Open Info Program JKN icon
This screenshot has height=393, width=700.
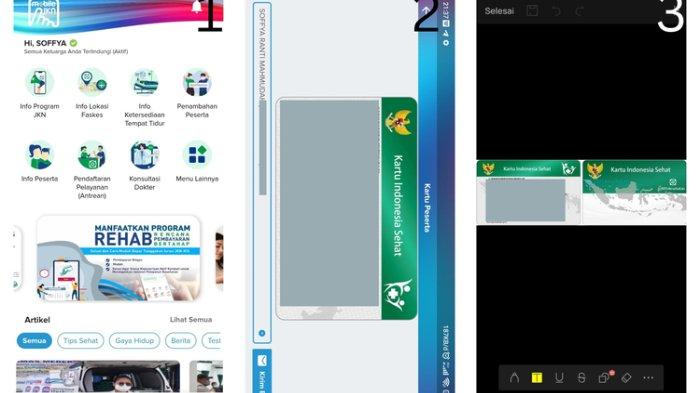click(39, 83)
